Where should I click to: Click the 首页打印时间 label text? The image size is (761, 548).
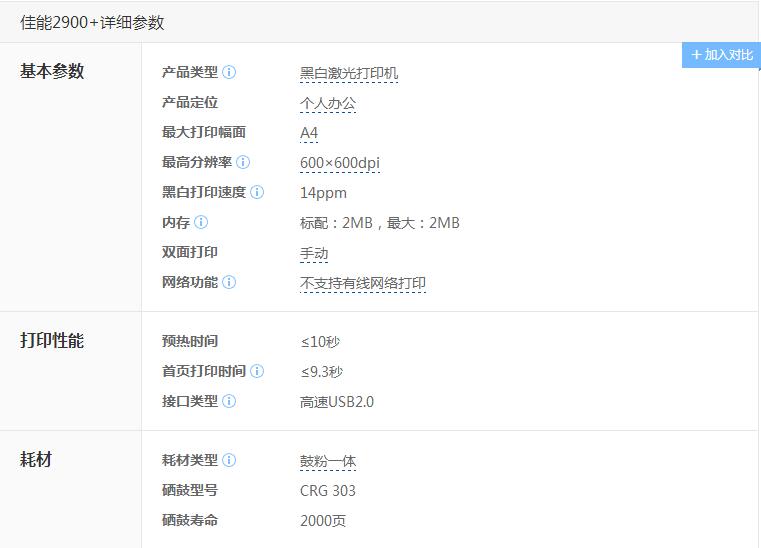204,371
